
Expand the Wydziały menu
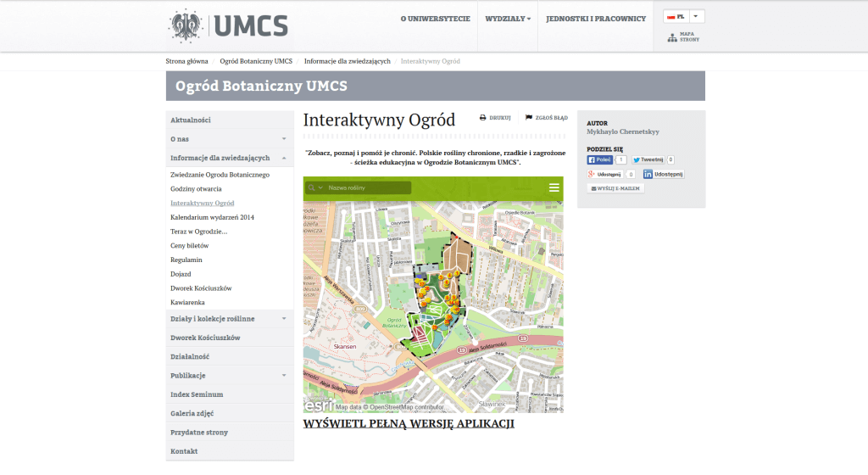[x=508, y=19]
